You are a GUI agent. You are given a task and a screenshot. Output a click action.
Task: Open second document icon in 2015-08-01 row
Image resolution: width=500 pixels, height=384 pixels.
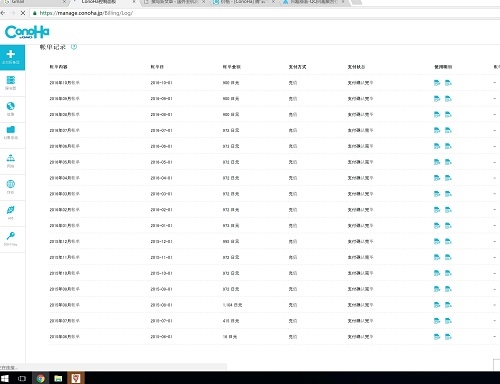[x=448, y=305]
